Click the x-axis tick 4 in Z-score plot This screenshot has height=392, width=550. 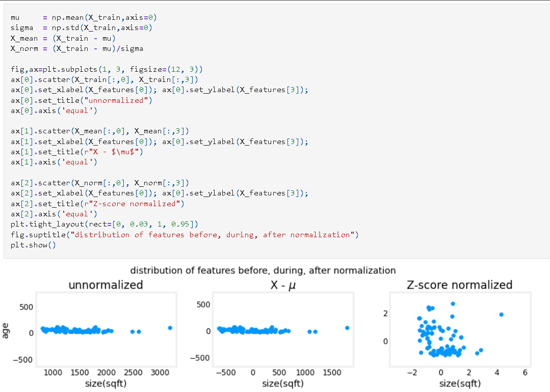[x=497, y=372]
